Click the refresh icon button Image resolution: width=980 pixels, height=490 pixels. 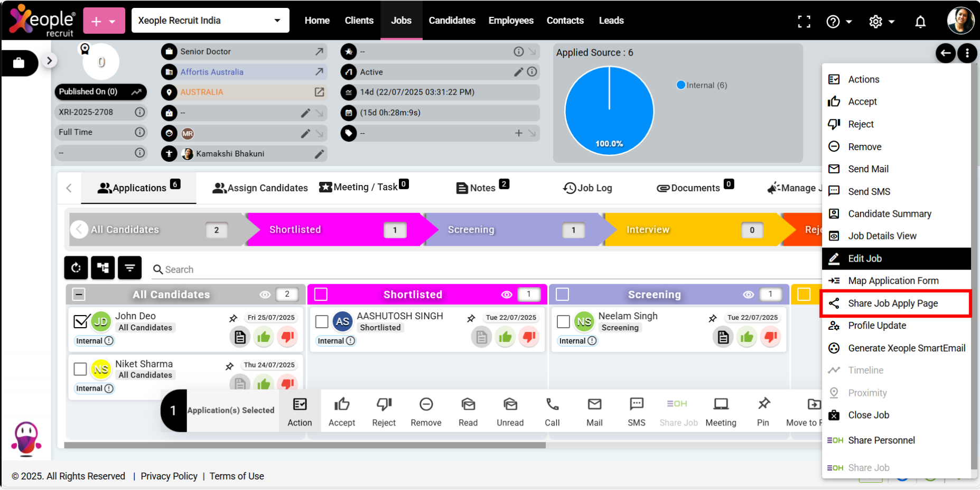point(76,267)
